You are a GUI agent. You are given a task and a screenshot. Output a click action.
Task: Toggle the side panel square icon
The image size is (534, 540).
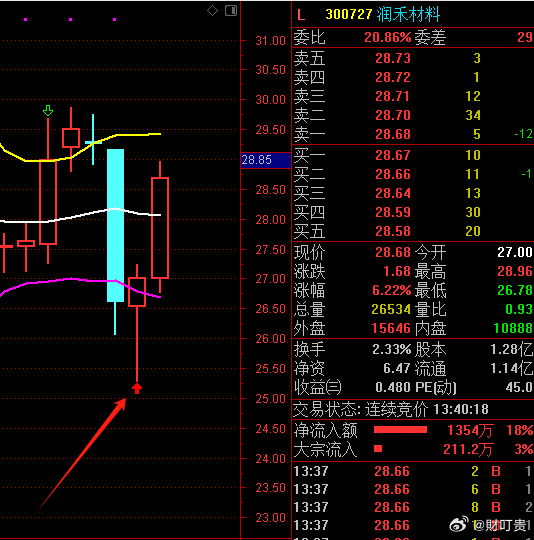click(x=231, y=11)
